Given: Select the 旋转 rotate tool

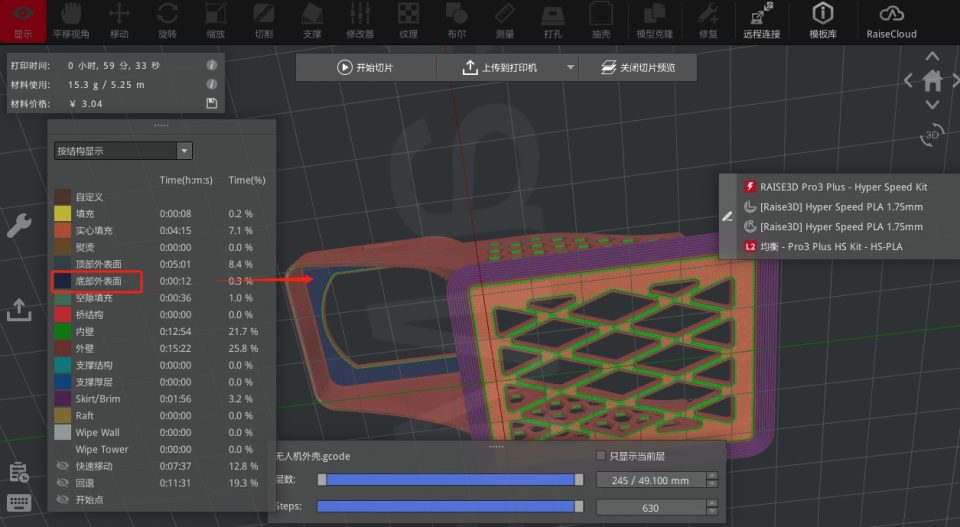Looking at the screenshot, I should [167, 21].
